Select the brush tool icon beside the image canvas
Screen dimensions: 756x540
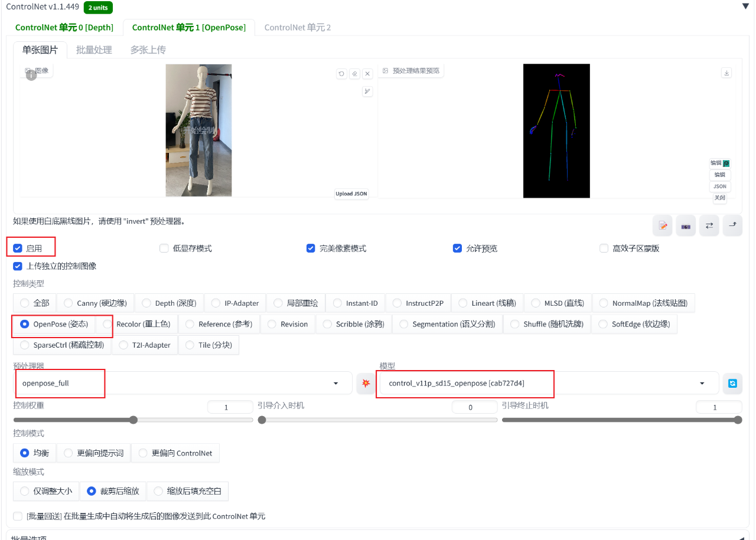point(367,91)
